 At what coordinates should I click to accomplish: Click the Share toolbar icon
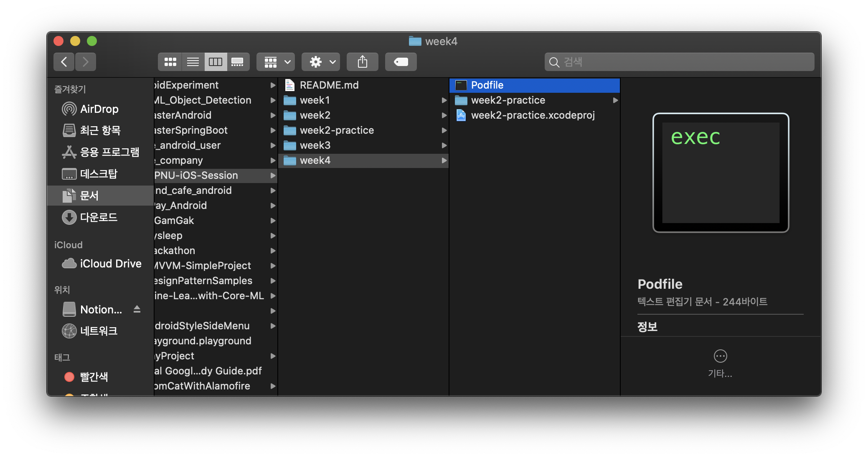[362, 62]
